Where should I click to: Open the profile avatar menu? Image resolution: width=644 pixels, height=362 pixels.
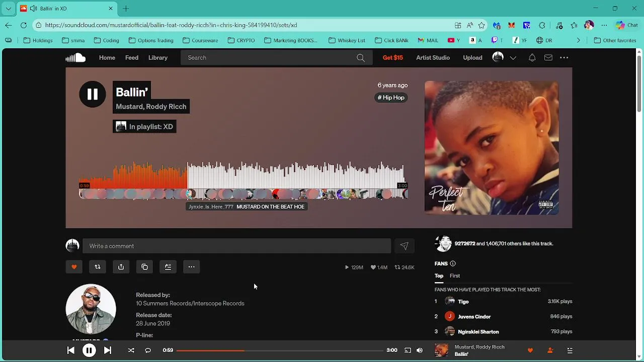click(498, 57)
